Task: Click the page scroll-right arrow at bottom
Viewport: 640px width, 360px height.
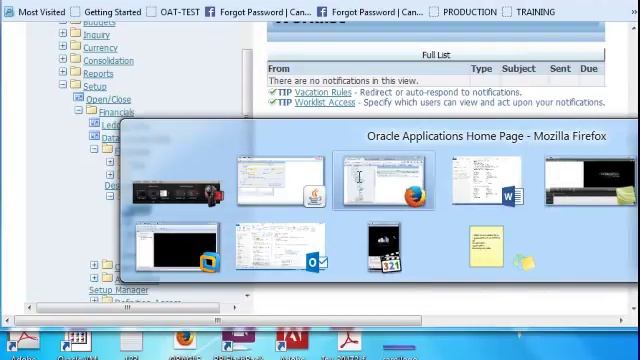Action: coord(621,320)
